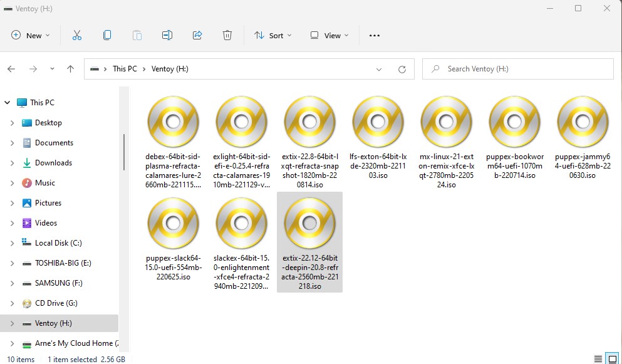Open SAMSUNG (F:) drive
Viewport: 622px width, 364px height.
click(x=59, y=283)
